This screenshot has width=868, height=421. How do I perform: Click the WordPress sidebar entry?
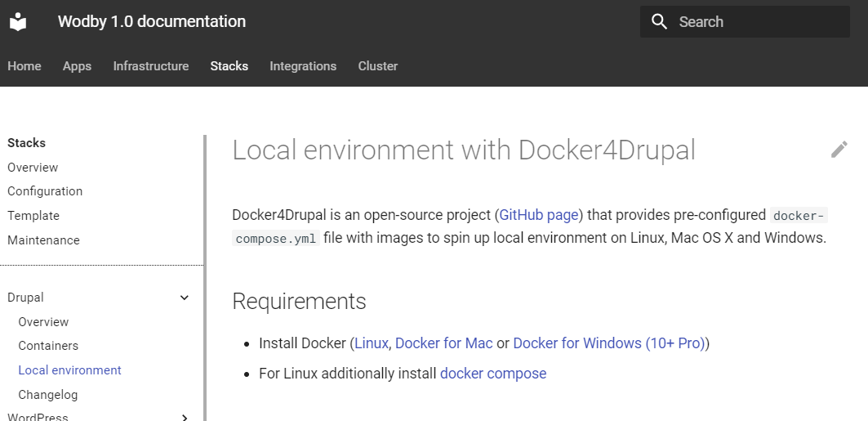point(38,417)
